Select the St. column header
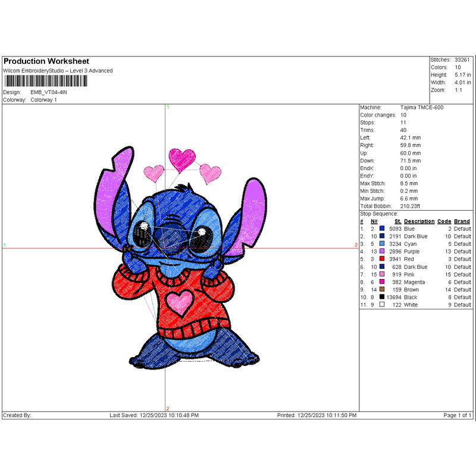 397,221
